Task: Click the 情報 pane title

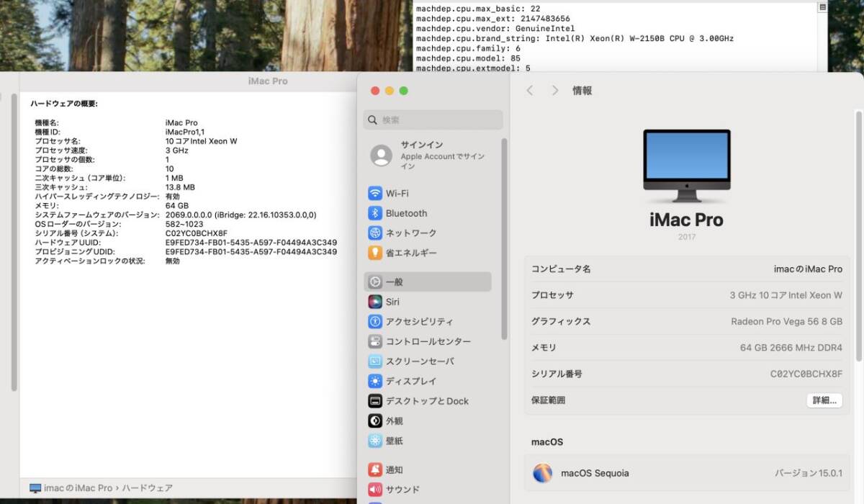Action: tap(582, 91)
